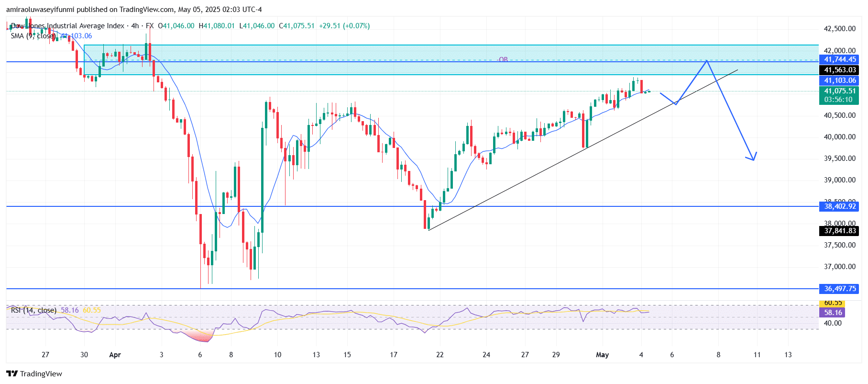This screenshot has width=868, height=384.
Task: Click the 4h timeframe in chart header
Action: click(x=135, y=26)
